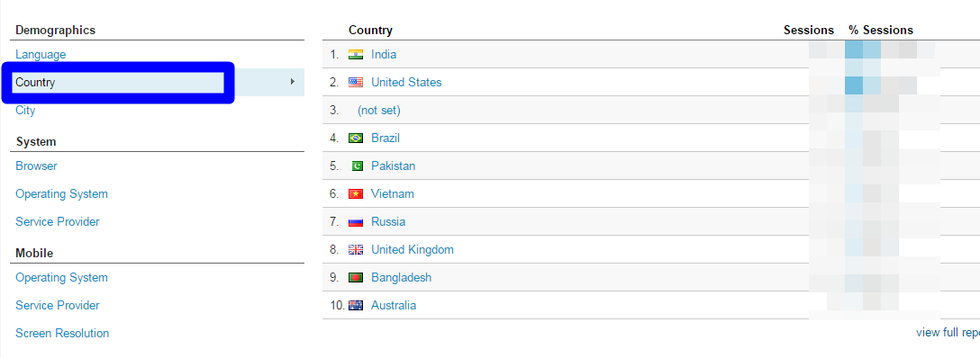The width and height of the screenshot is (980, 358).
Task: Click the Brazil flag icon
Action: tap(356, 138)
